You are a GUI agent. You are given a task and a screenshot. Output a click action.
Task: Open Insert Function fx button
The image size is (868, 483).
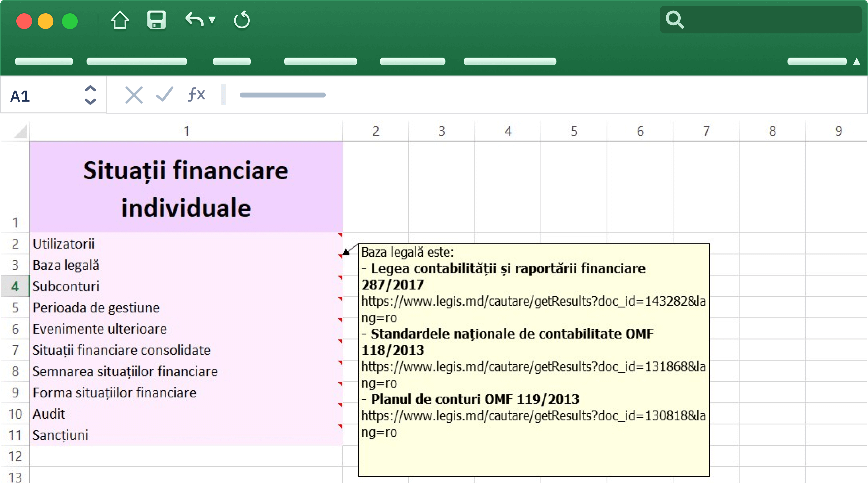pos(196,94)
